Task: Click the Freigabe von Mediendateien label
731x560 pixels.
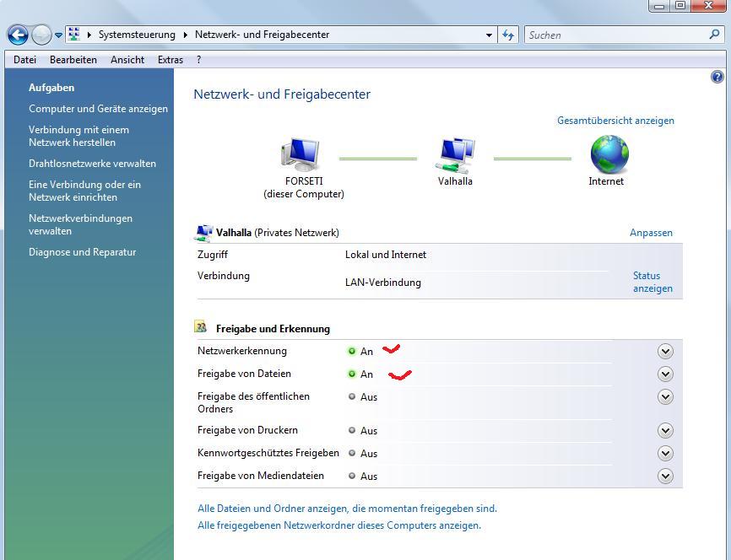Action: (261, 476)
